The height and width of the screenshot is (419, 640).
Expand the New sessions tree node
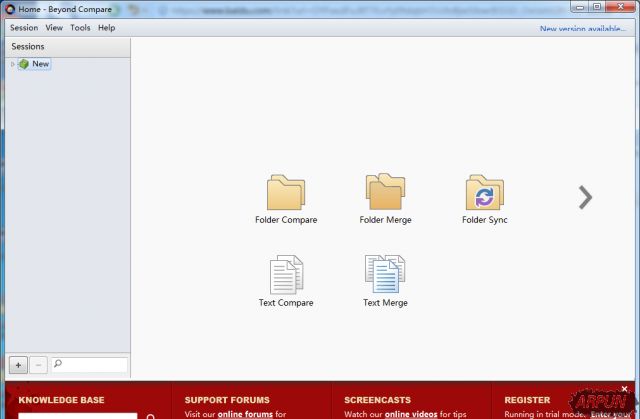point(13,64)
